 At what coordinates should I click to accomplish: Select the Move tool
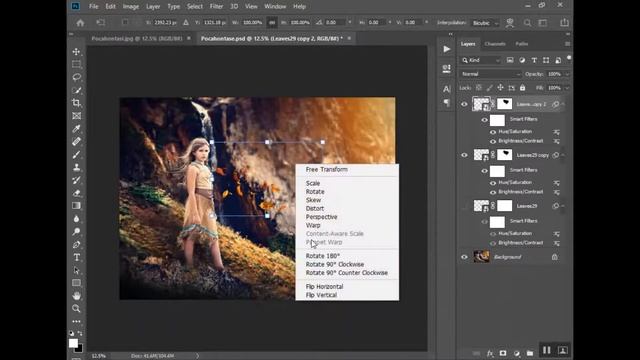[76, 52]
